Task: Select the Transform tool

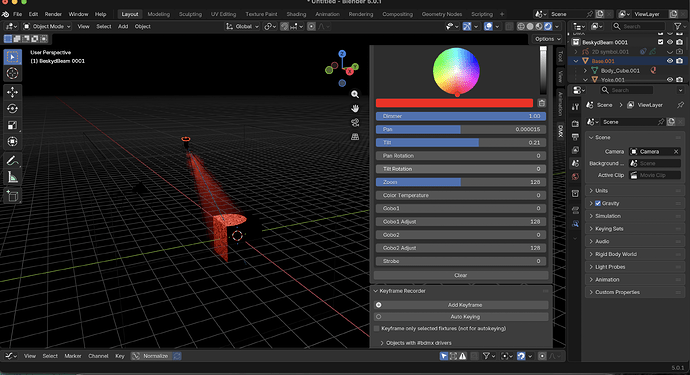Action: tap(12, 142)
